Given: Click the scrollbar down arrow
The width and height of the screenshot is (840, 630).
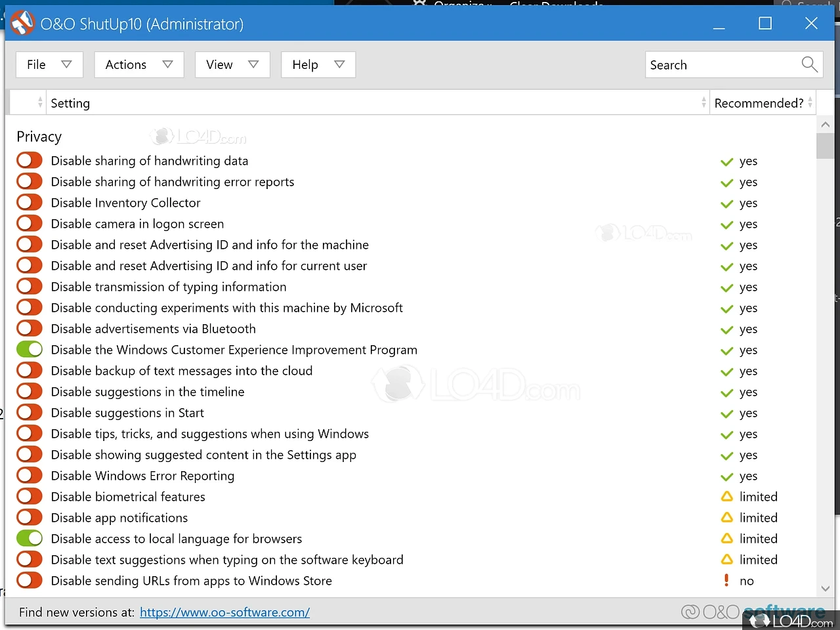Looking at the screenshot, I should pos(826,589).
